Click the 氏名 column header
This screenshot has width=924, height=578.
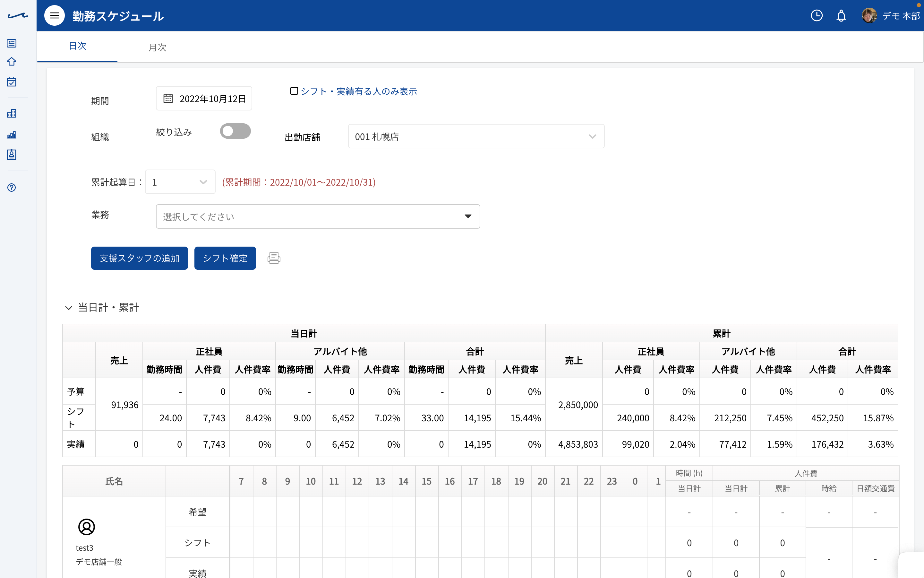pyautogui.click(x=114, y=481)
